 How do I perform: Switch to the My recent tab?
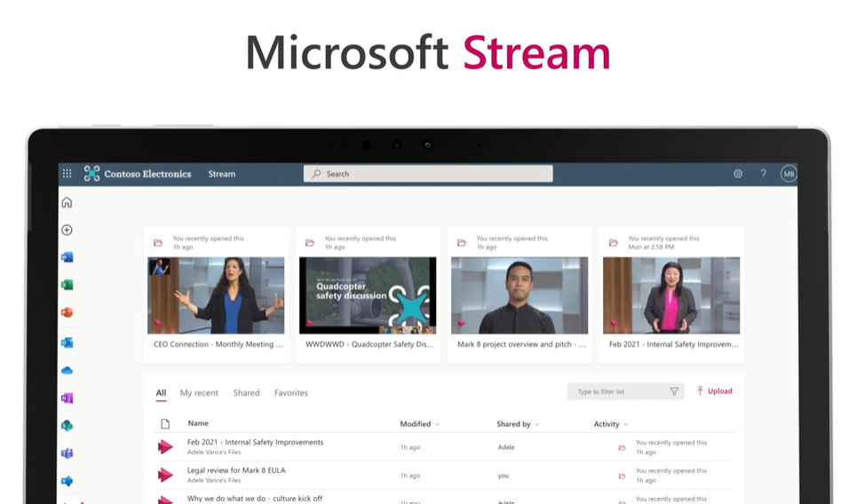tap(199, 393)
